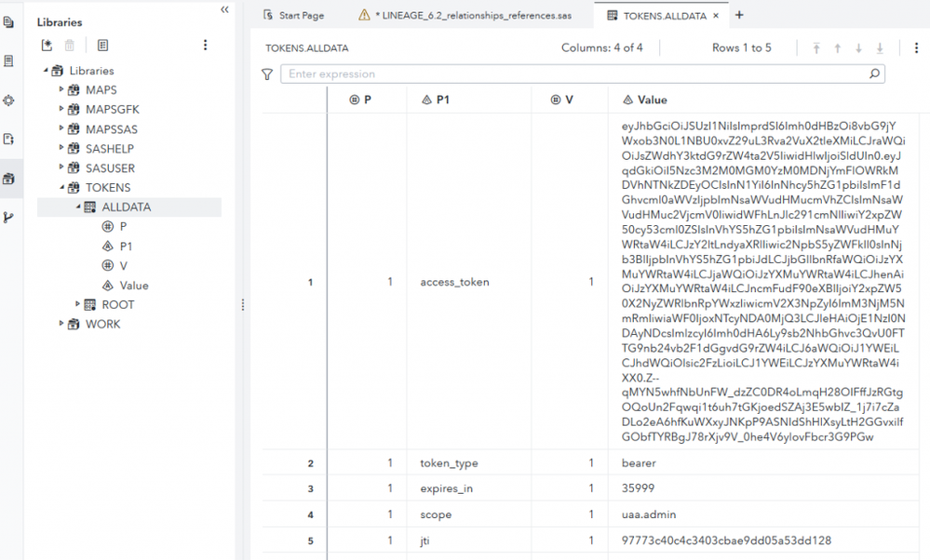This screenshot has height=560, width=930.
Task: Add a new tab with plus icon
Action: 739,16
